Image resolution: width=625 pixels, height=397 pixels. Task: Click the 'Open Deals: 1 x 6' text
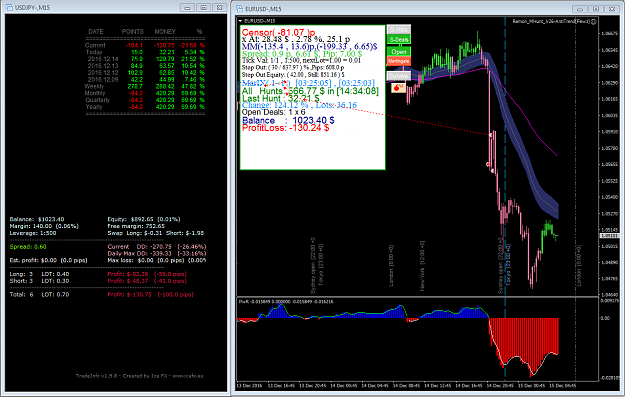click(x=273, y=112)
